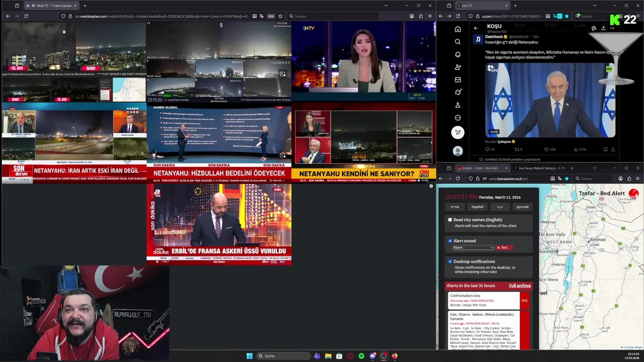Open Windows Start button
Image resolution: width=644 pixels, height=362 pixels.
250,356
